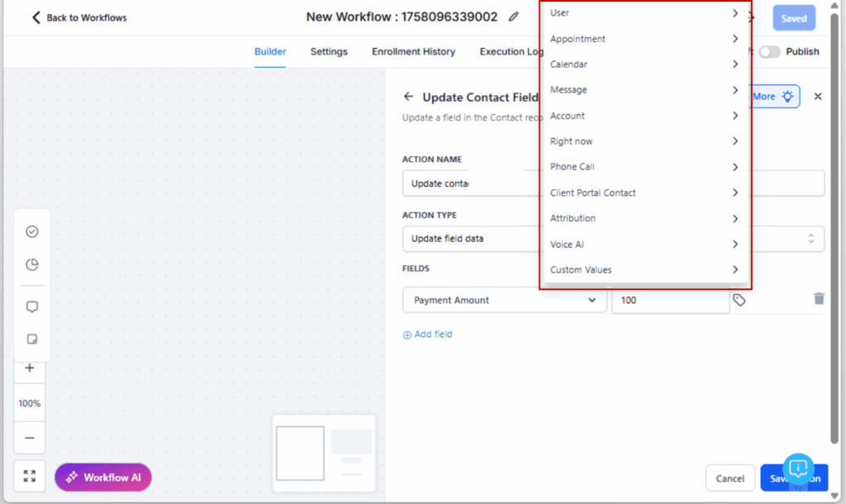
Task: Toggle the Publish switch
Action: pyautogui.click(x=769, y=52)
